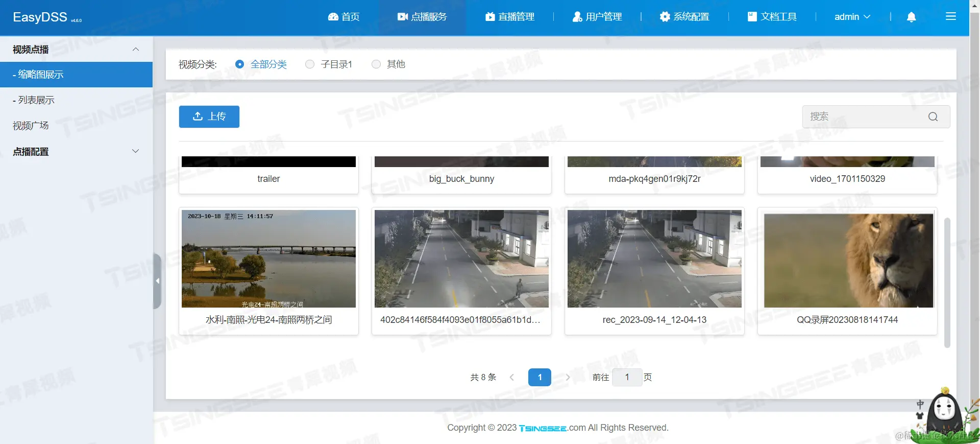The image size is (980, 444).
Task: Click the 首页 dashboard icon
Action: (333, 17)
